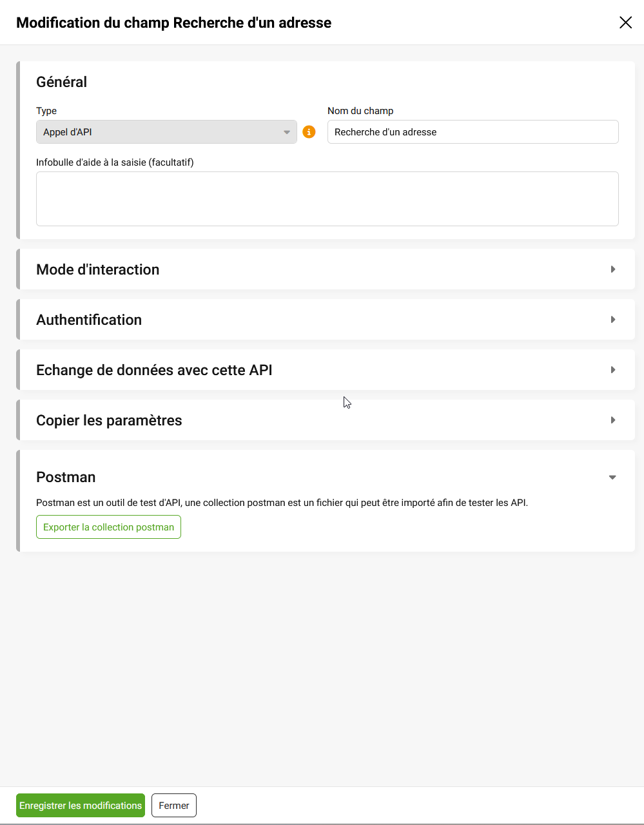Collapse Postman using its down arrow
The width and height of the screenshot is (644, 825).
click(x=612, y=478)
